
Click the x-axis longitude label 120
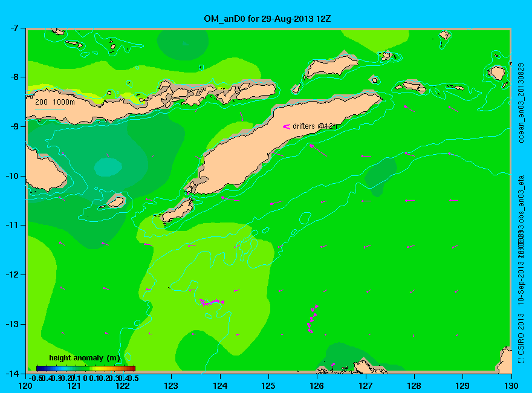[x=25, y=386]
